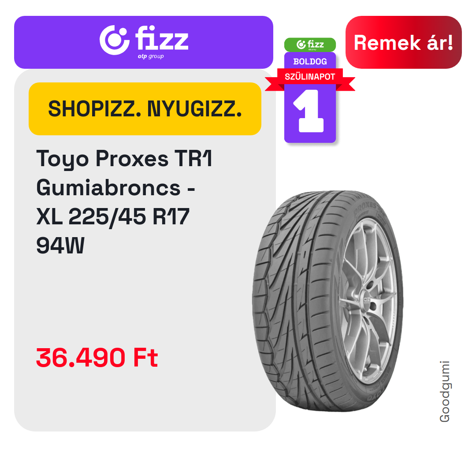Click the tire product image
Screen dimensions: 476x476
[328, 301]
